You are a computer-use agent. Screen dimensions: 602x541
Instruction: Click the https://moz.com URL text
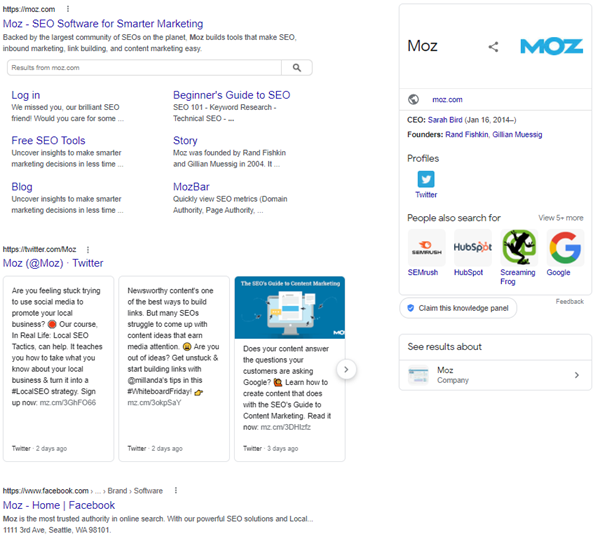pyautogui.click(x=29, y=9)
